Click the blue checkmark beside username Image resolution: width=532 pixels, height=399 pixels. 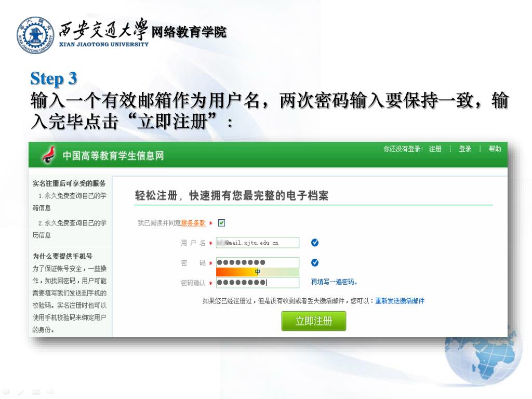pyautogui.click(x=315, y=243)
